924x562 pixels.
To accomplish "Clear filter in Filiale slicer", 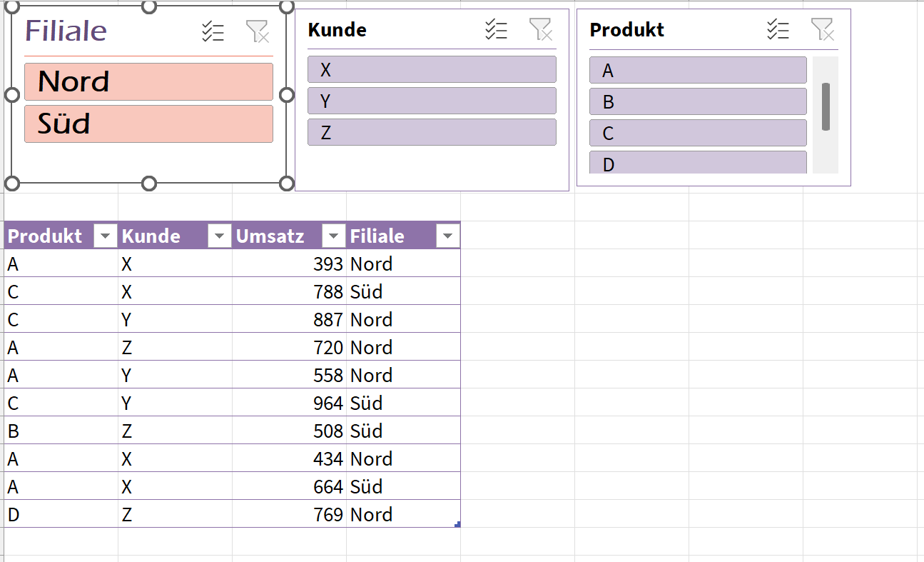I will pos(257,31).
